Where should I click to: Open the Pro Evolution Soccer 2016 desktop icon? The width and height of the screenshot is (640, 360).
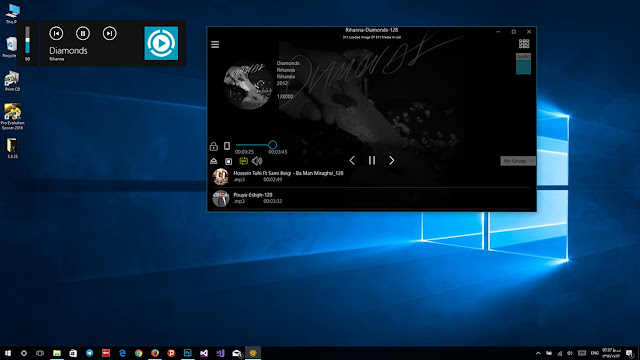click(12, 116)
